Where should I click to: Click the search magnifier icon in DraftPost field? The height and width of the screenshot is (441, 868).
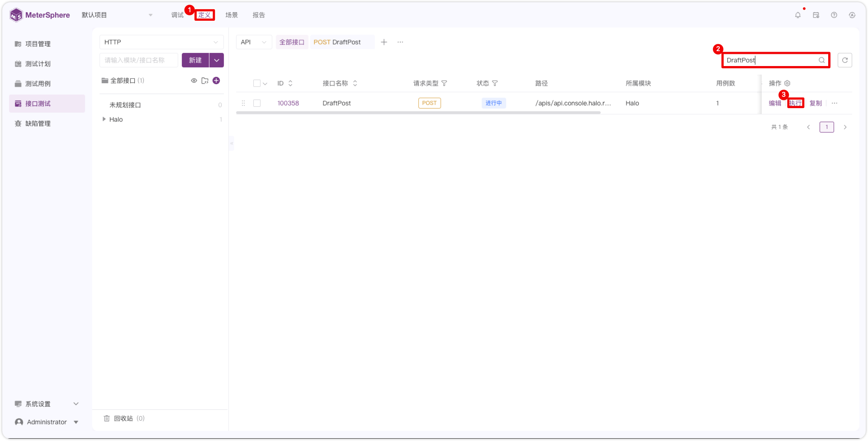tap(821, 60)
